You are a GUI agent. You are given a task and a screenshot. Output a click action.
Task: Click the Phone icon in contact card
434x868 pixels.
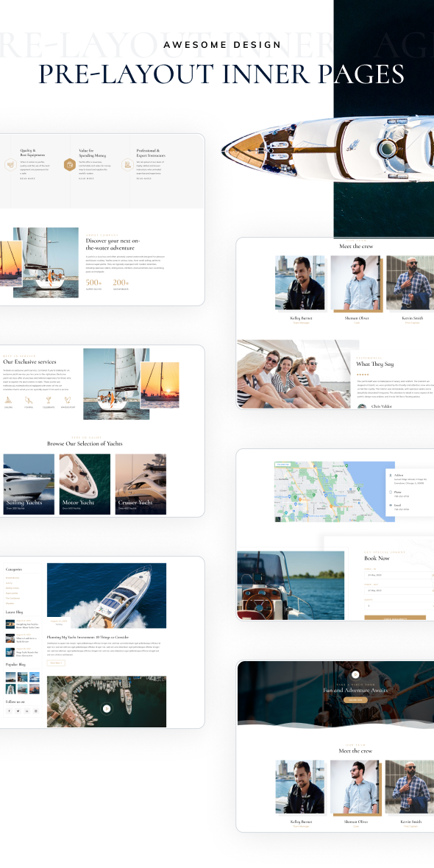[390, 492]
